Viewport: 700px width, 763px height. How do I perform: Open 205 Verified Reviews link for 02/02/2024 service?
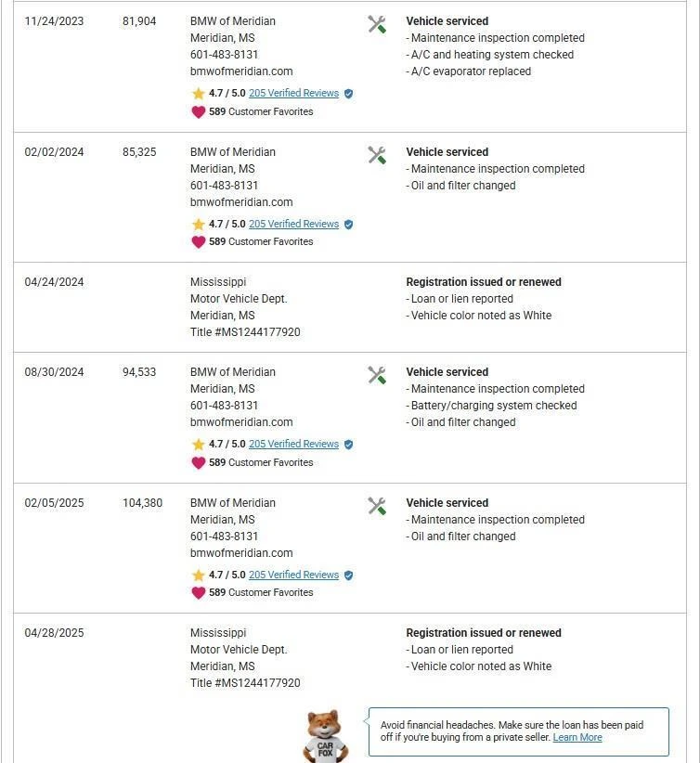[293, 225]
